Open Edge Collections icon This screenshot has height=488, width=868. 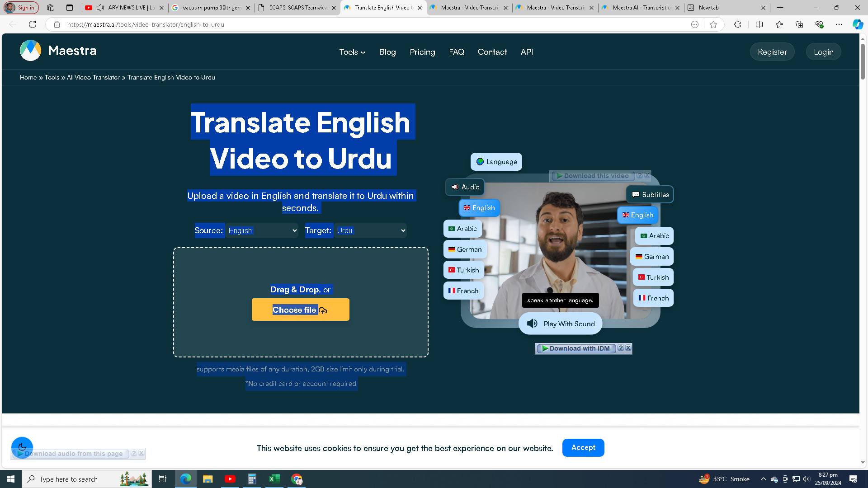coord(799,24)
